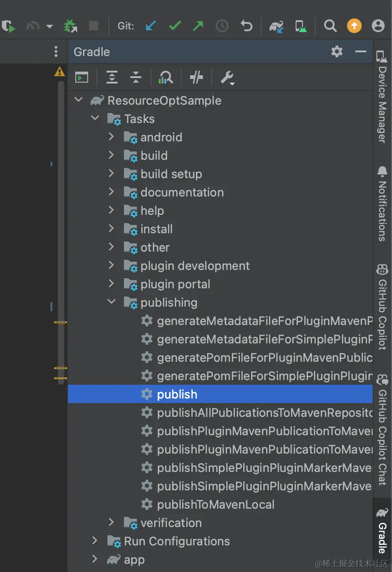
Task: Click the editor vertical scrollbar
Action: coord(61,230)
